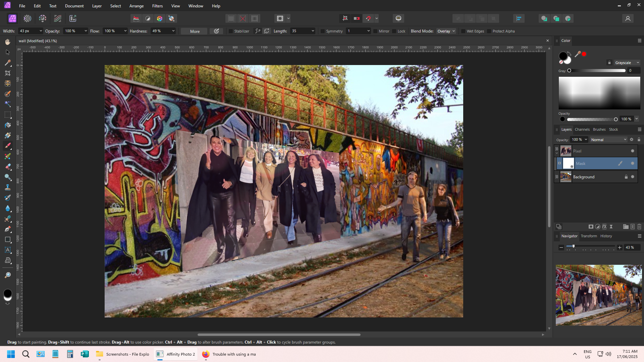The width and height of the screenshot is (644, 362).
Task: Switch to the Transform tab
Action: (x=589, y=236)
